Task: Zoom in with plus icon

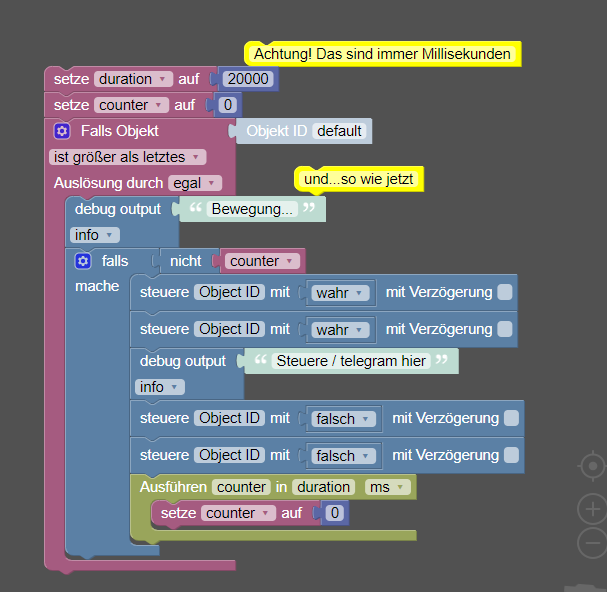Action: coord(593,509)
